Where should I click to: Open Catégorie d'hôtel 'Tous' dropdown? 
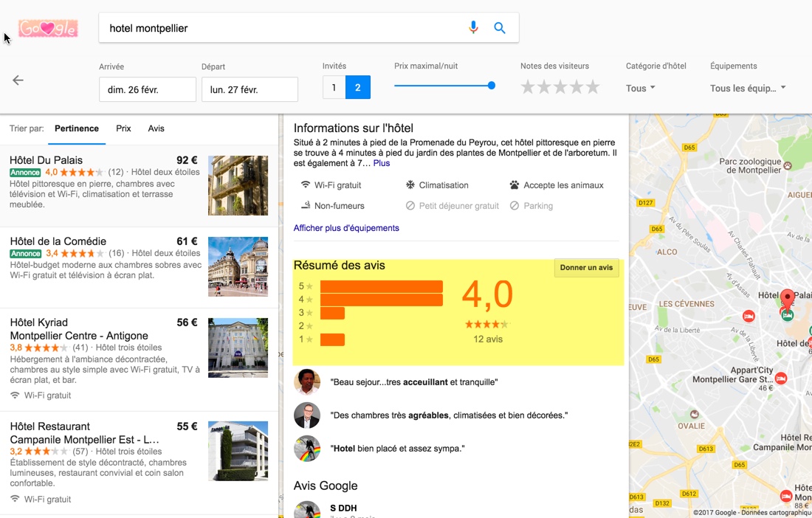point(641,88)
